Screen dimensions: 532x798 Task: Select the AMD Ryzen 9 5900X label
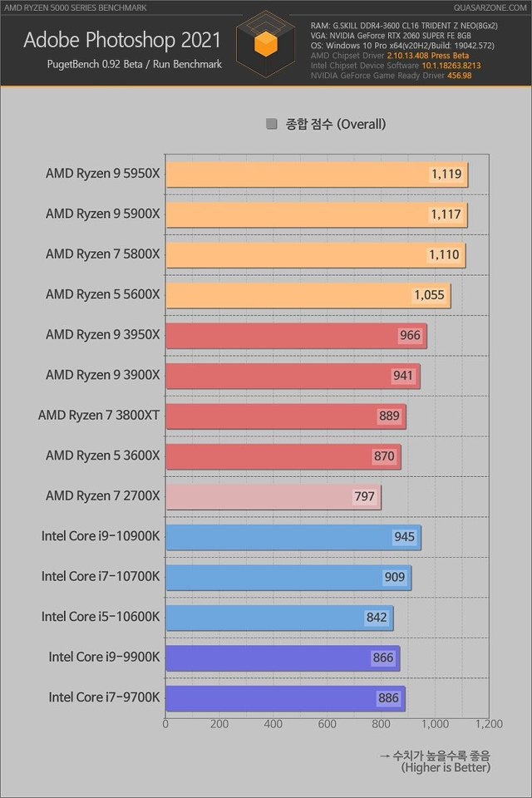click(x=103, y=214)
